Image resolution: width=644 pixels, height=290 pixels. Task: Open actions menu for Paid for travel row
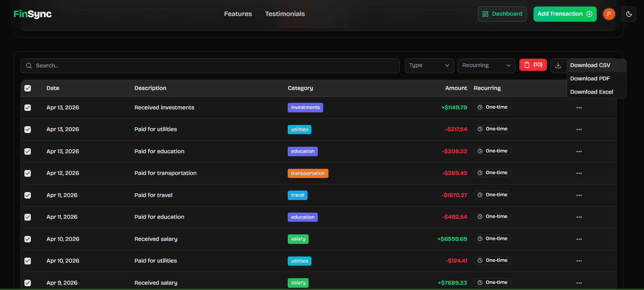pyautogui.click(x=579, y=195)
